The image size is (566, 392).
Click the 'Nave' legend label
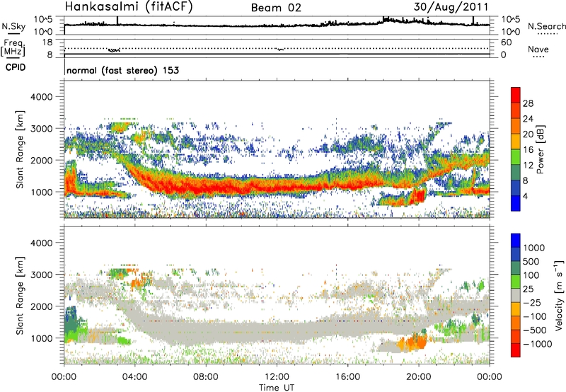click(538, 49)
